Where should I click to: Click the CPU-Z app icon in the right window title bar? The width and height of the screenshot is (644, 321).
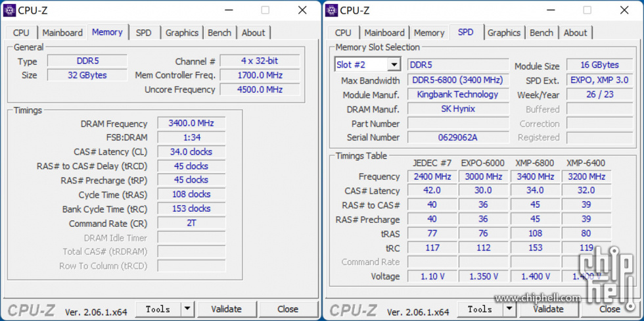point(331,11)
